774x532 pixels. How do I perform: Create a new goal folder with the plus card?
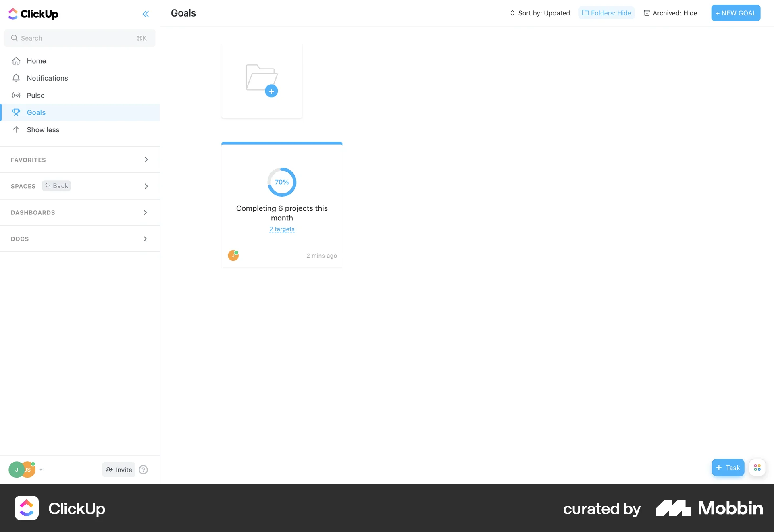point(261,80)
